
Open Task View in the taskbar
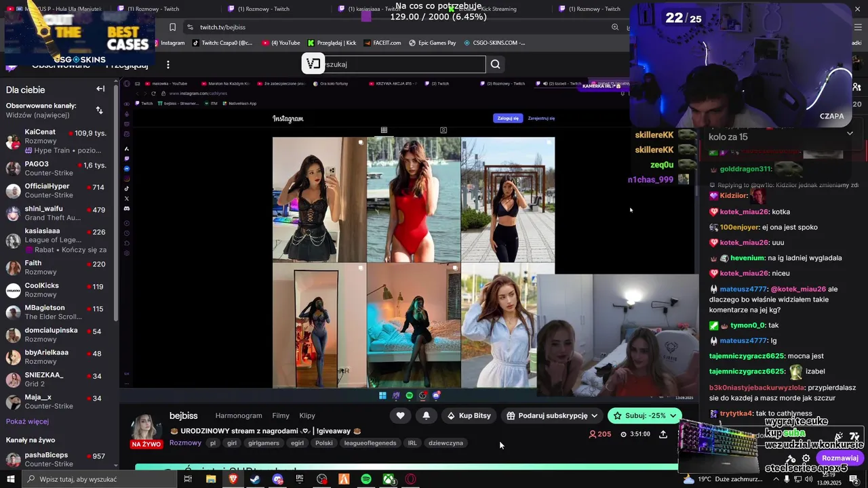coord(188,479)
